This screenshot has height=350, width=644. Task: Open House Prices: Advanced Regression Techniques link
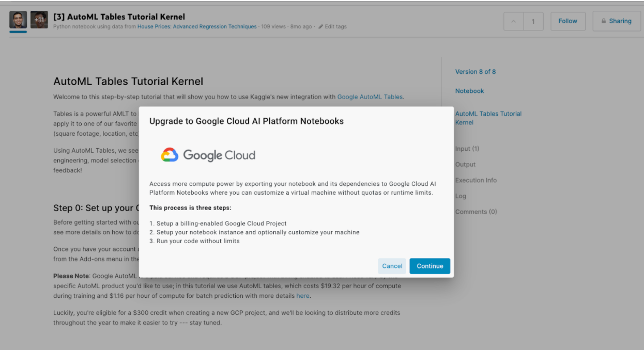pyautogui.click(x=197, y=27)
